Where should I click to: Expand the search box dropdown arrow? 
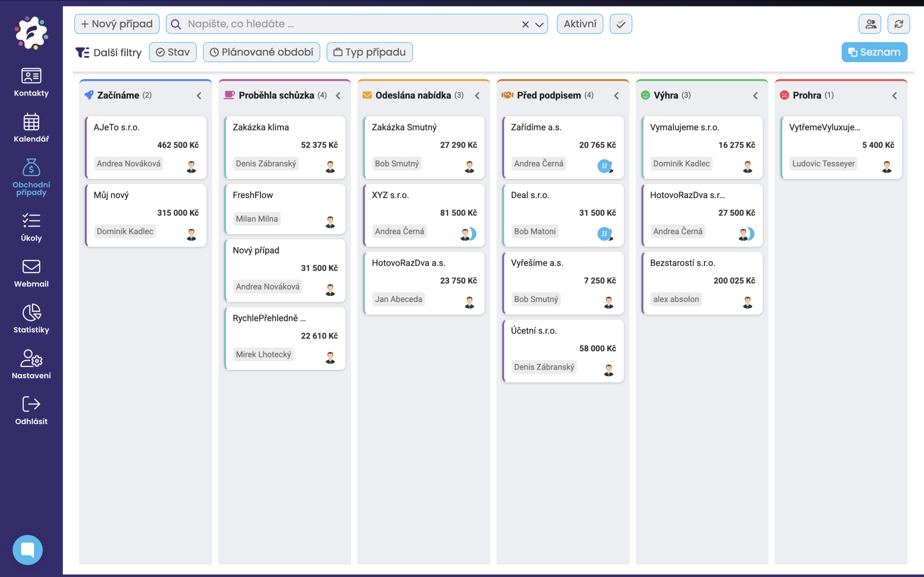point(539,25)
